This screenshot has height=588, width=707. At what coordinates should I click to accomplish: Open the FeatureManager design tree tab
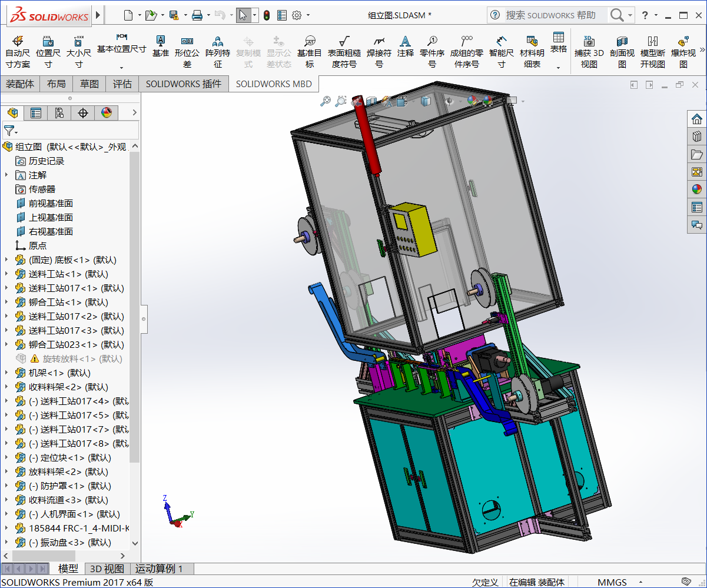(x=12, y=112)
